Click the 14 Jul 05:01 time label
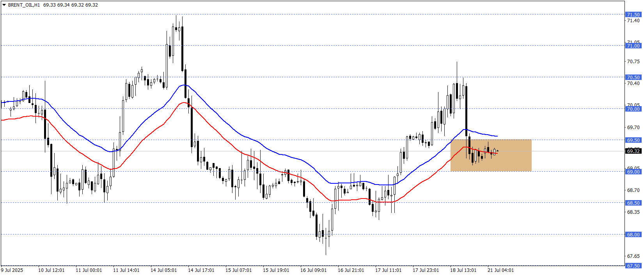 (164, 270)
